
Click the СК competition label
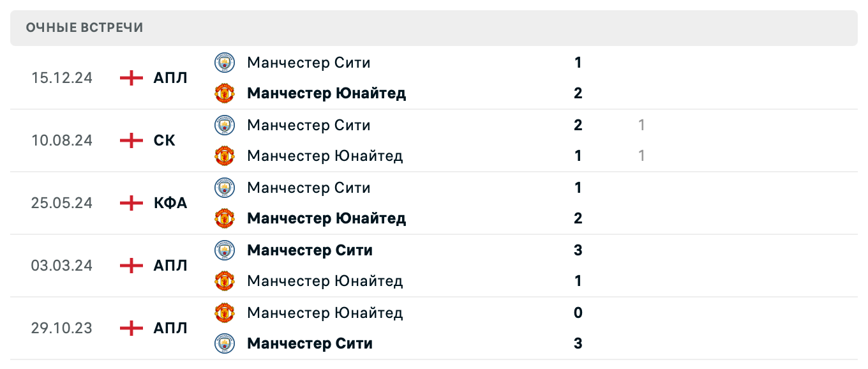point(166,140)
